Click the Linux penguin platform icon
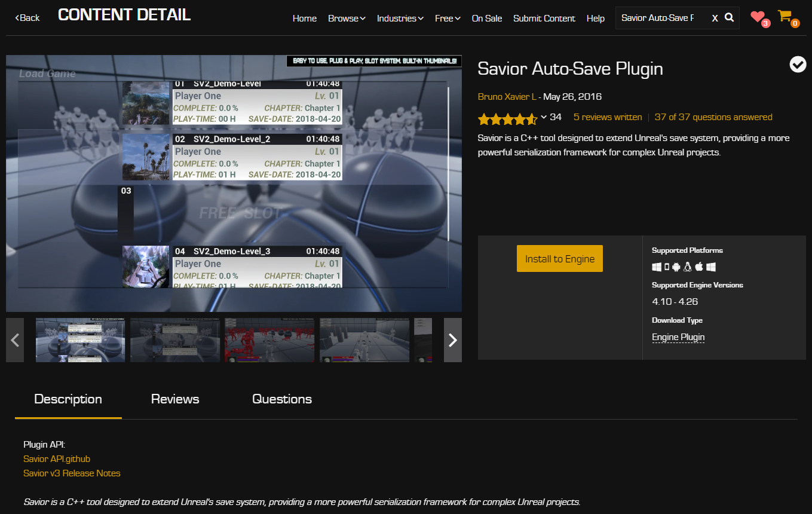The height and width of the screenshot is (514, 812). click(688, 267)
